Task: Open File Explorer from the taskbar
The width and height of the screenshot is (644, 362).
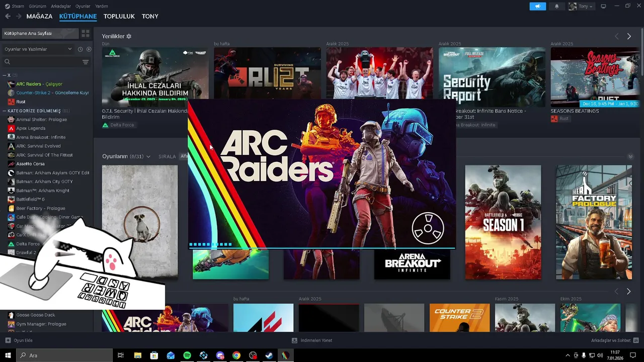Action: (137, 355)
